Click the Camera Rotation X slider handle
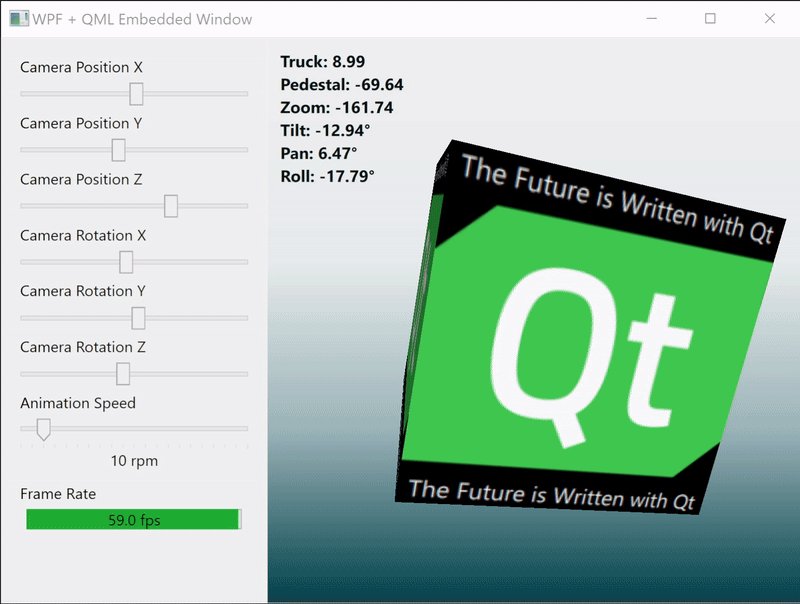The height and width of the screenshot is (604, 800). 126,262
